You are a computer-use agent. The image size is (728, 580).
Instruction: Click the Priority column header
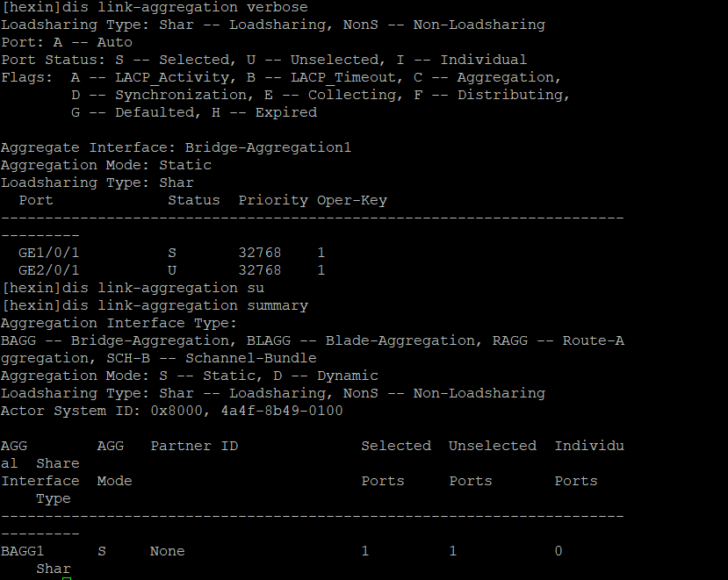(x=273, y=200)
